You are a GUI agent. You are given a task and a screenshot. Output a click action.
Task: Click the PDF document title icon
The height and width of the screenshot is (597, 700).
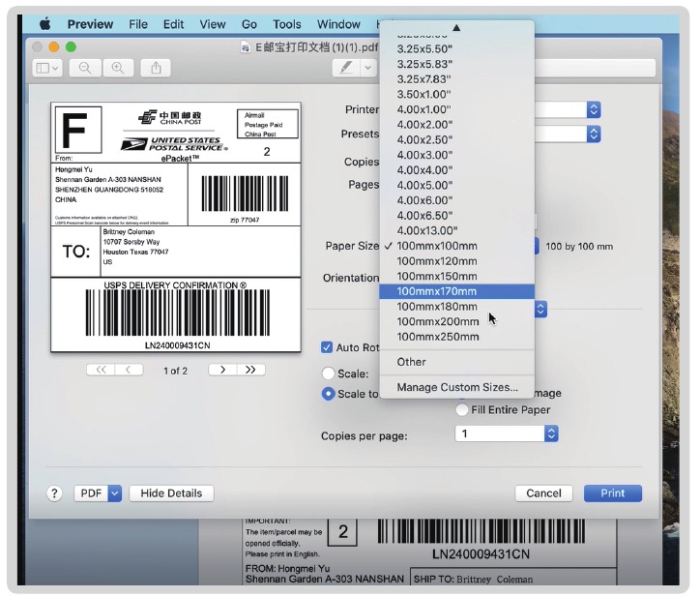pyautogui.click(x=245, y=47)
